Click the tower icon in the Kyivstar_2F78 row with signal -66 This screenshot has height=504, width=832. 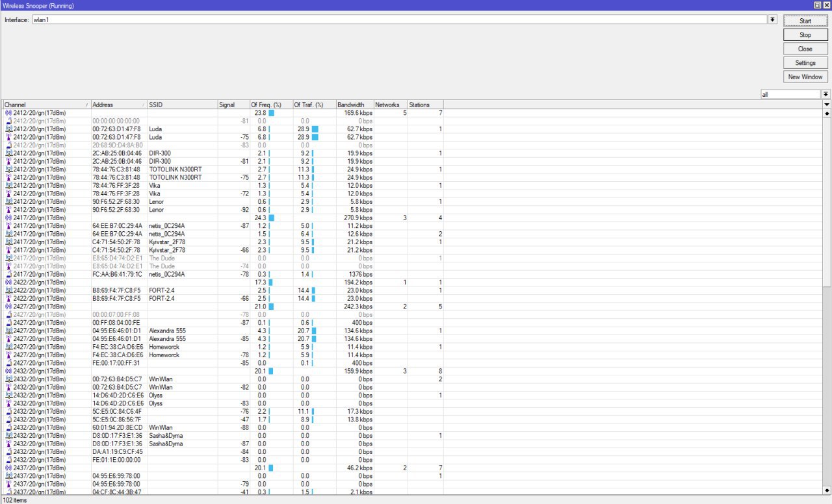8,250
